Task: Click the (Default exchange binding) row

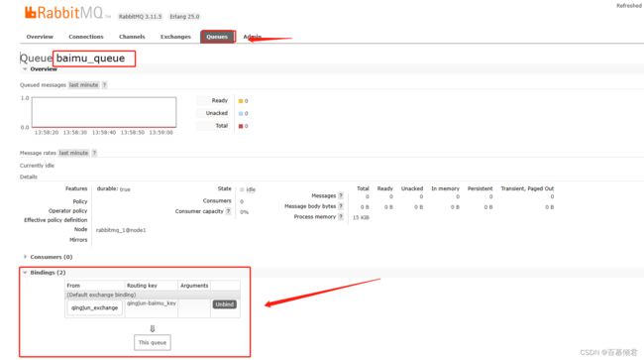Action: (153, 295)
